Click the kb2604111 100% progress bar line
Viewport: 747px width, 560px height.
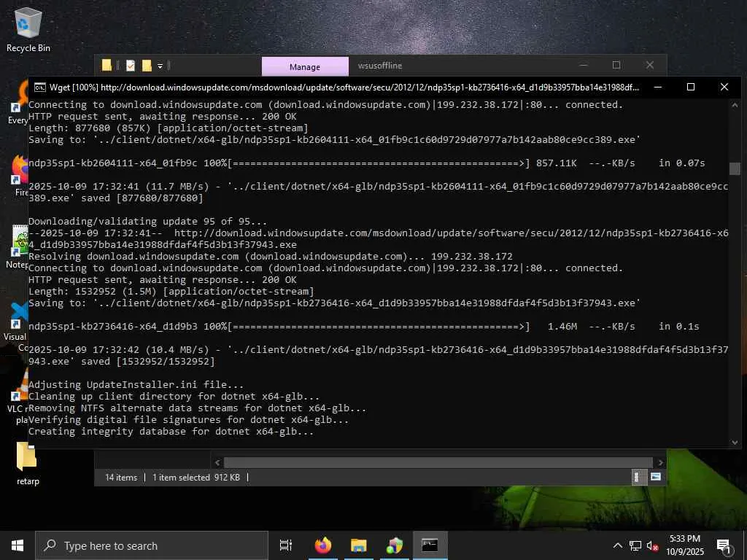pyautogui.click(x=366, y=163)
